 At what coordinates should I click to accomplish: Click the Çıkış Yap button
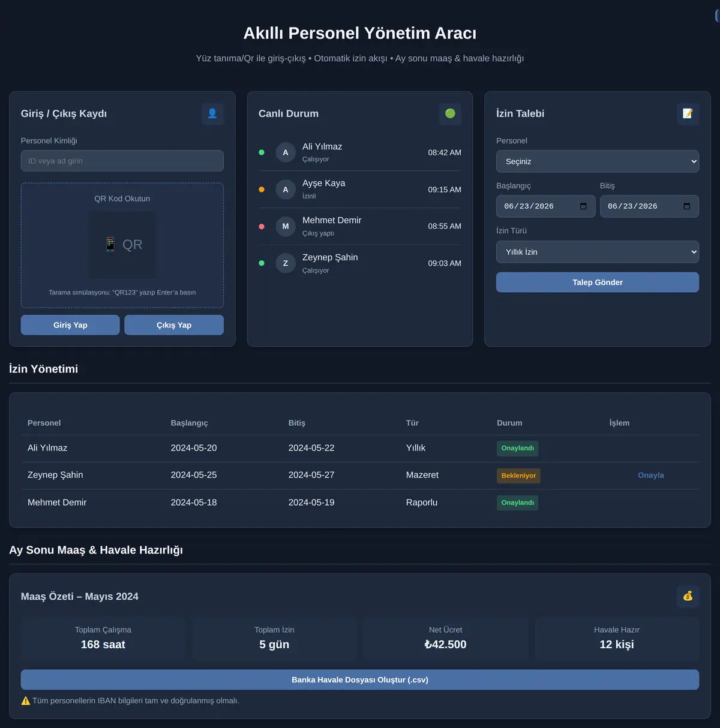[x=174, y=325]
